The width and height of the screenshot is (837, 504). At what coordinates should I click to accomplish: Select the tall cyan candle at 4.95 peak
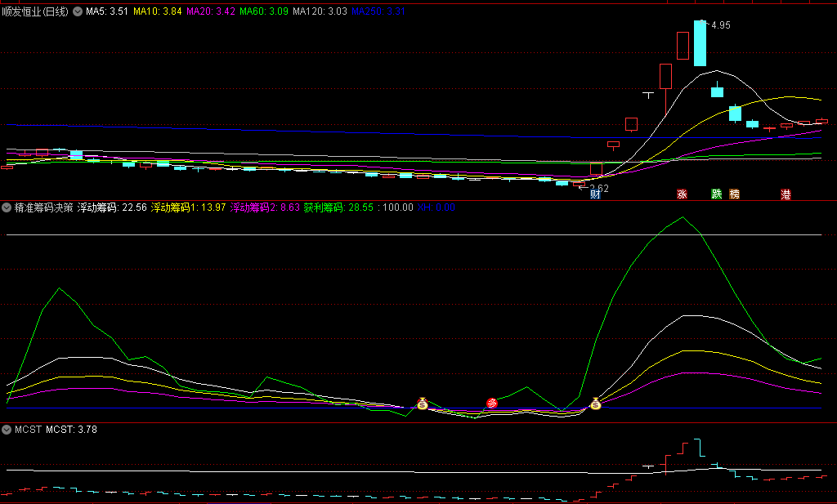point(700,43)
